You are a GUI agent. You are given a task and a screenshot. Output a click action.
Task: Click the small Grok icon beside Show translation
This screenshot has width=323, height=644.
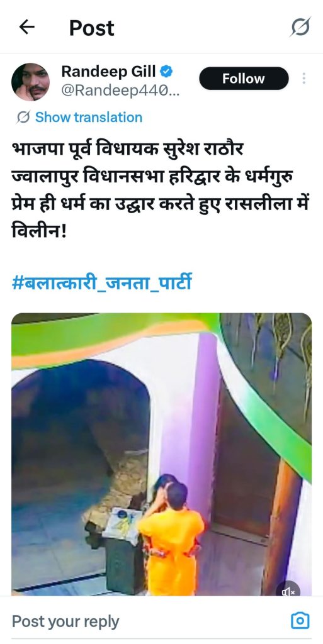coord(23,118)
